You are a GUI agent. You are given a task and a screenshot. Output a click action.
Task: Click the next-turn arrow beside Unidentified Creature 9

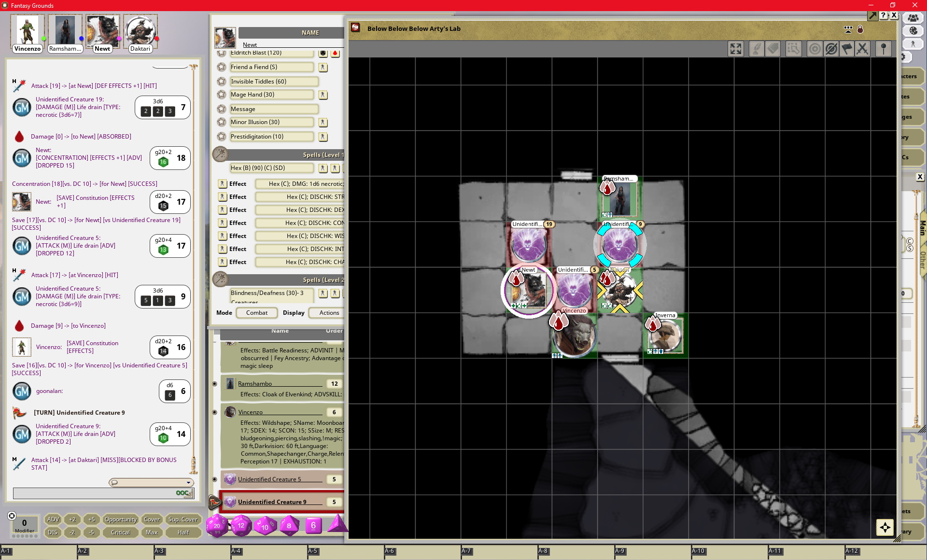click(x=214, y=502)
